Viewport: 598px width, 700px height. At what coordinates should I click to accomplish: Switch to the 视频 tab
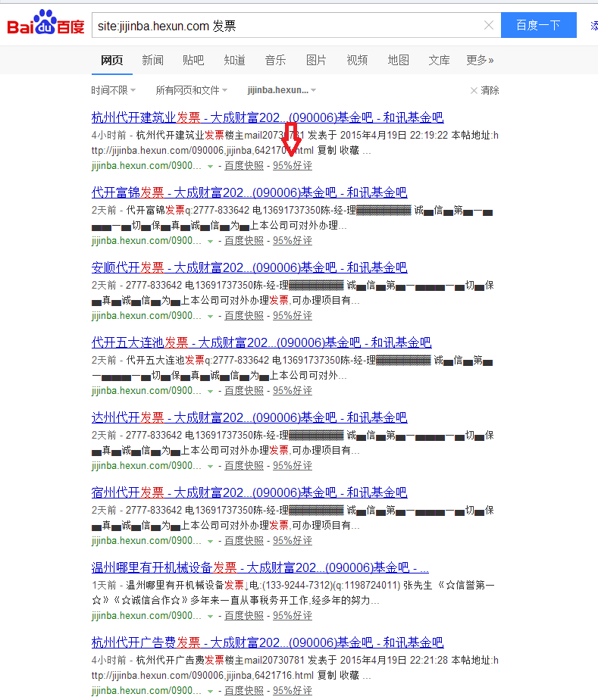click(357, 61)
